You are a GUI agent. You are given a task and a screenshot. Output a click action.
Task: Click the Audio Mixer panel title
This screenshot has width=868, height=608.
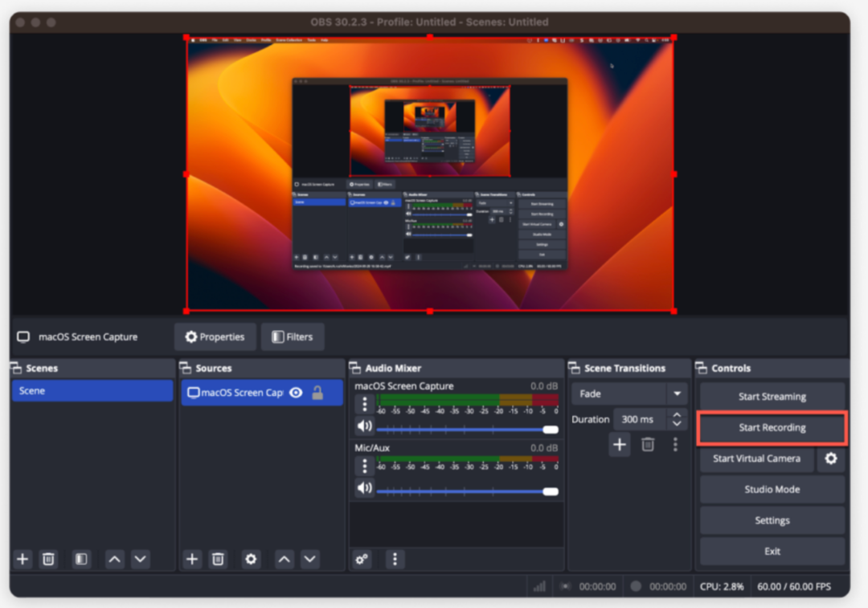pos(393,368)
